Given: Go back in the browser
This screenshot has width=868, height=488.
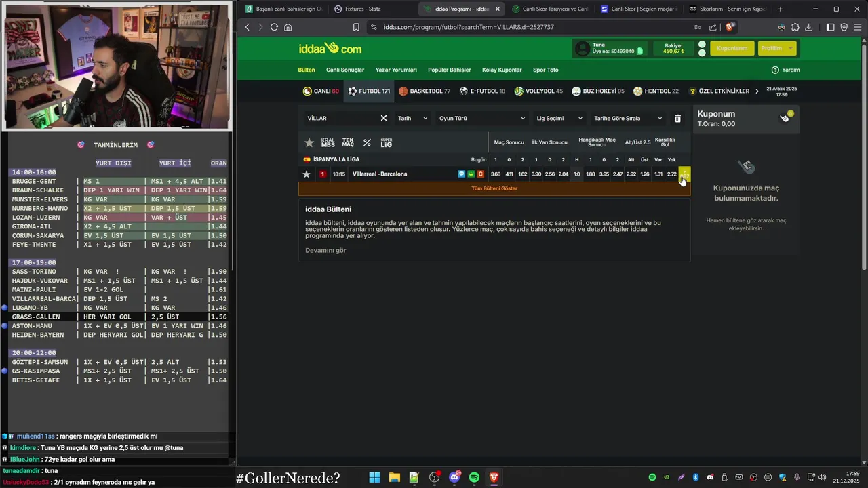Looking at the screenshot, I should (248, 27).
